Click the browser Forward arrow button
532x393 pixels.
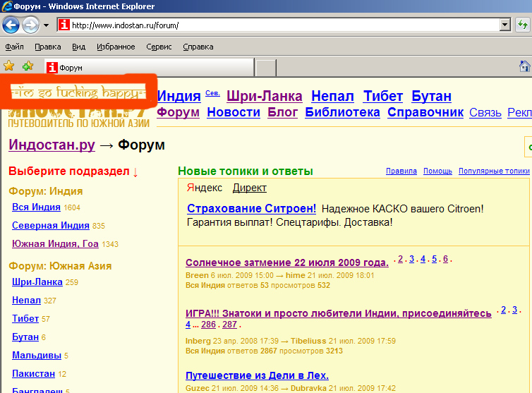(30, 25)
